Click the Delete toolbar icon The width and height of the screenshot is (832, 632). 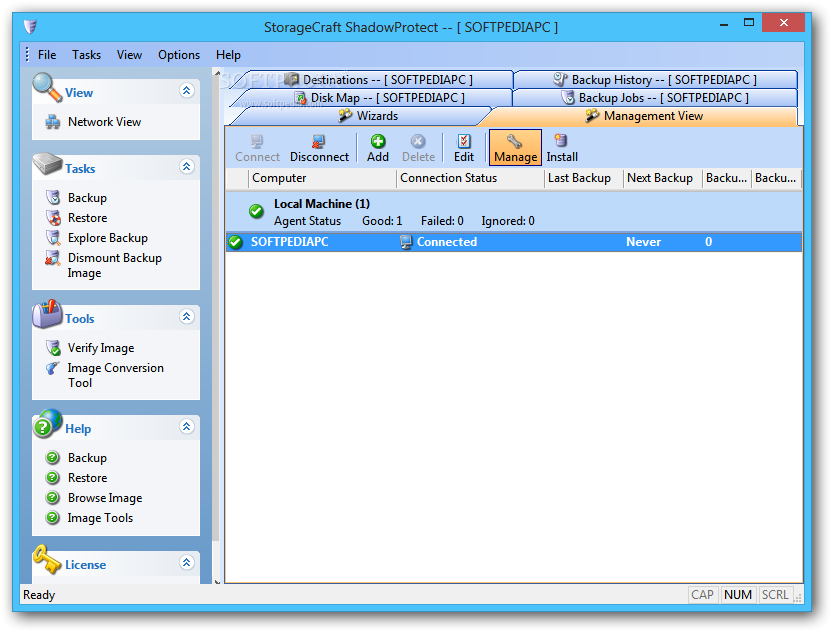[418, 141]
